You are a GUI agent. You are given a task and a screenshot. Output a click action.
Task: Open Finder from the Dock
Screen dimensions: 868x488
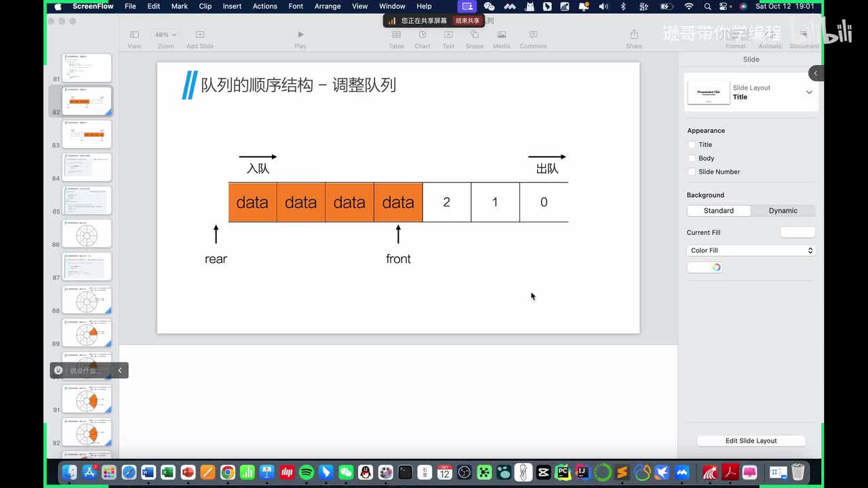(x=69, y=472)
